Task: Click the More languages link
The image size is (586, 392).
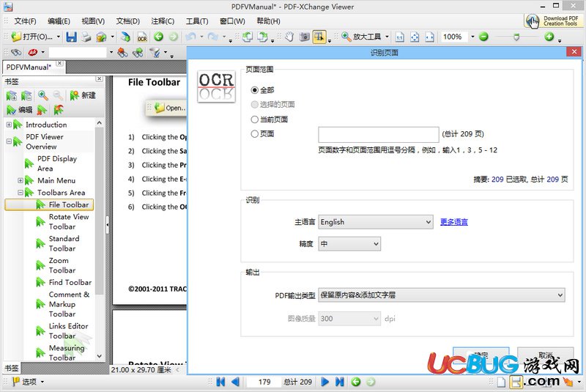Action: (453, 222)
